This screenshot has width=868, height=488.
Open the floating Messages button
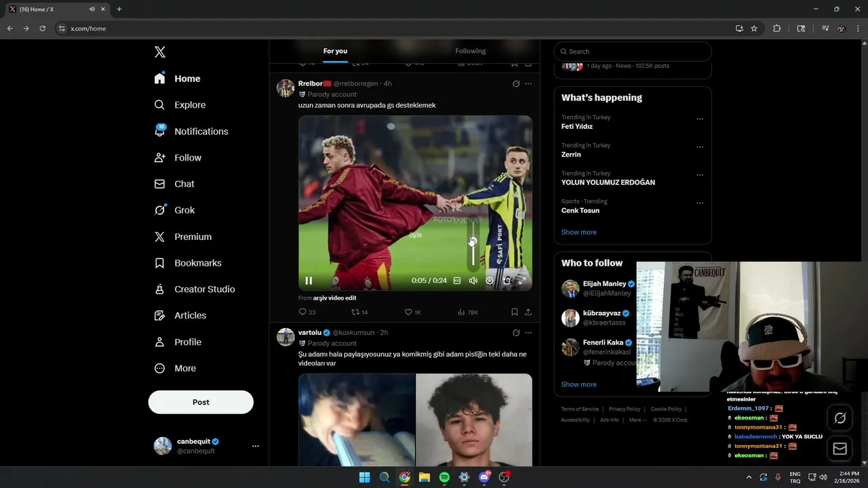[x=840, y=449]
